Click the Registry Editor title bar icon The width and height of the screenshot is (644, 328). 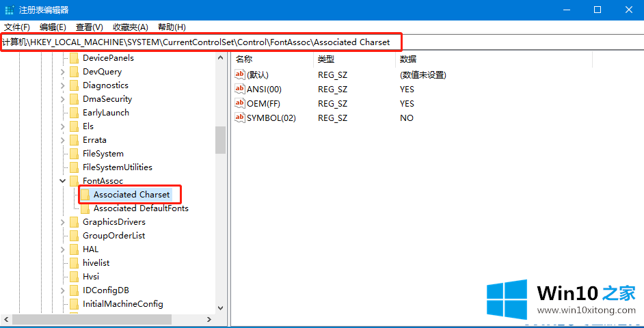(10, 10)
